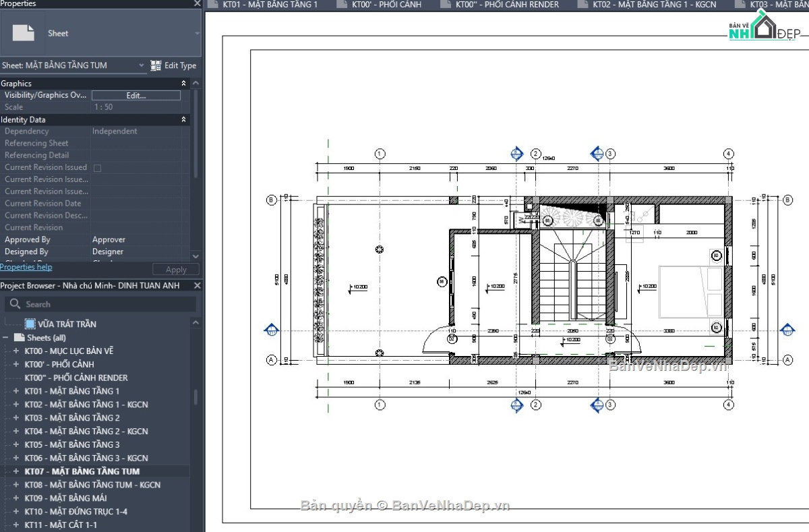Click the Apply button in Properties
The height and width of the screenshot is (532, 809).
(x=176, y=270)
